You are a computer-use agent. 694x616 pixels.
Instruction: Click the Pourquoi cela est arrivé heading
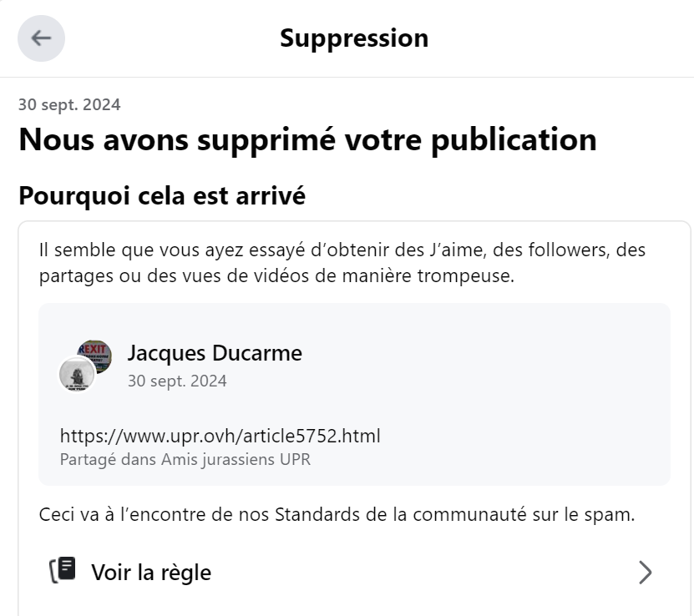click(162, 195)
